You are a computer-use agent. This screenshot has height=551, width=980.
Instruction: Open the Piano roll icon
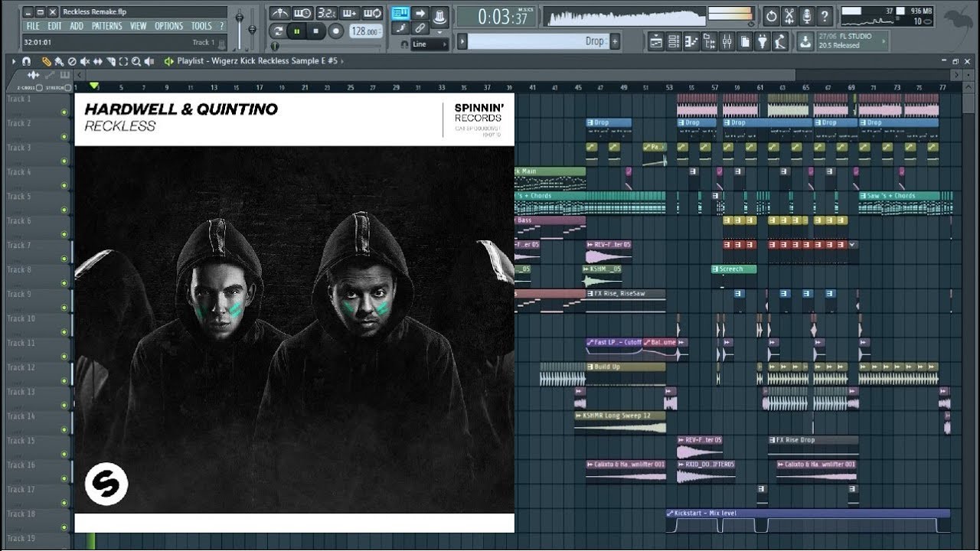(x=691, y=41)
